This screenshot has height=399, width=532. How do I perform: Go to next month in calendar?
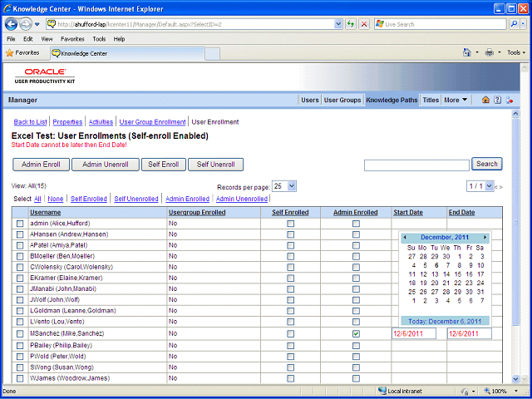click(485, 237)
